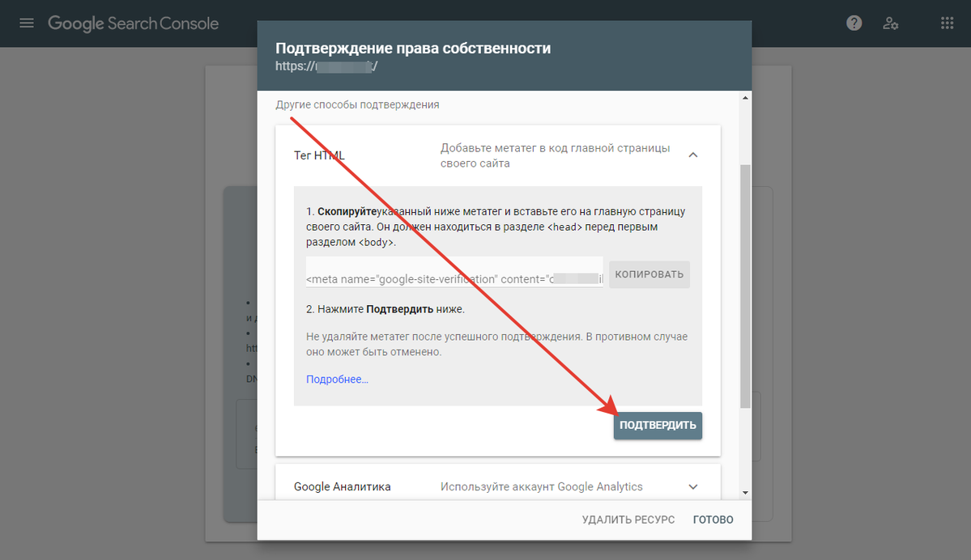This screenshot has height=560, width=971.
Task: Open the main hamburger menu
Action: click(x=27, y=23)
